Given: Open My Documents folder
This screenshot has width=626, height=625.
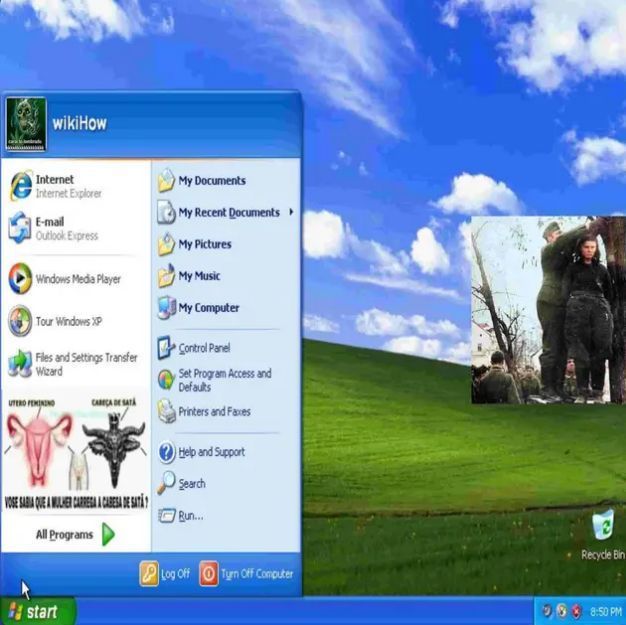Looking at the screenshot, I should point(210,181).
